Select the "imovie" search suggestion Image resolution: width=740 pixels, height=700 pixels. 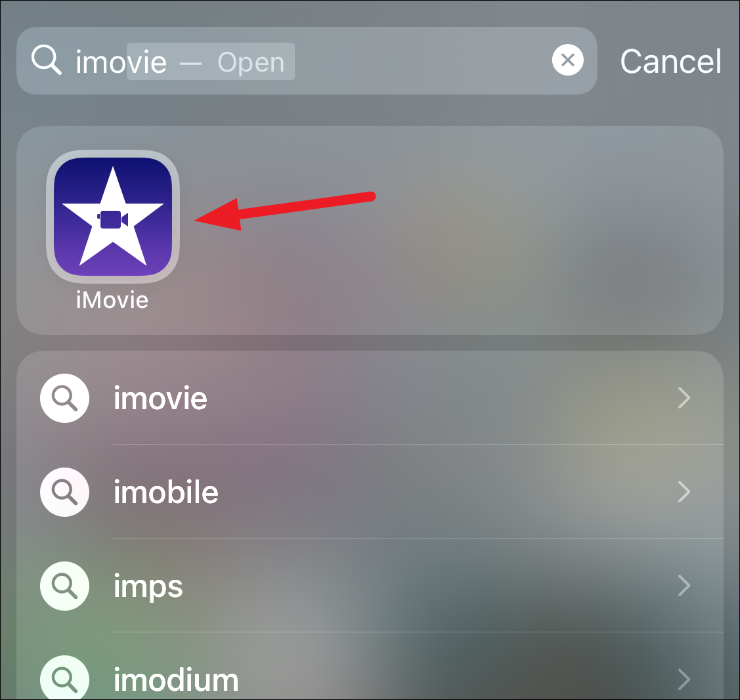pyautogui.click(x=370, y=398)
